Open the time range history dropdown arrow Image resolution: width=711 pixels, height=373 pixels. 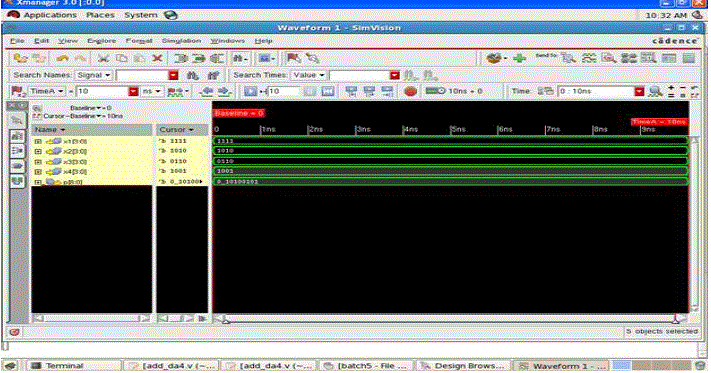[x=639, y=92]
